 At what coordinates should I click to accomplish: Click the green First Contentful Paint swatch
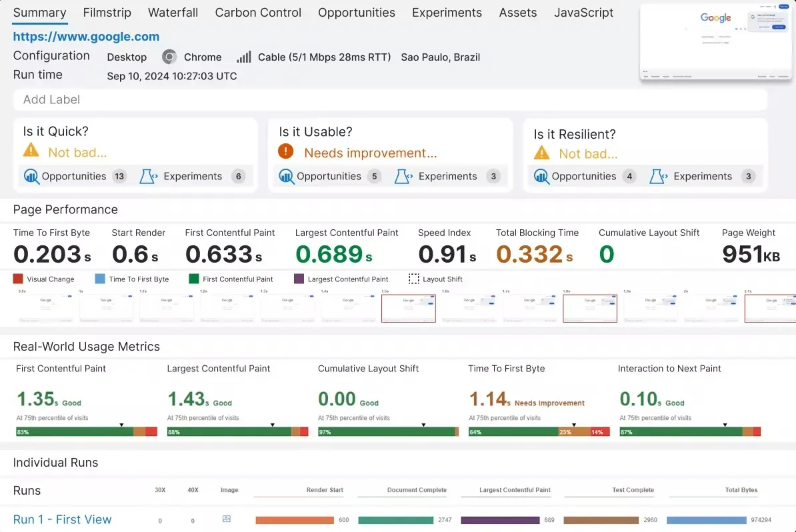point(193,279)
